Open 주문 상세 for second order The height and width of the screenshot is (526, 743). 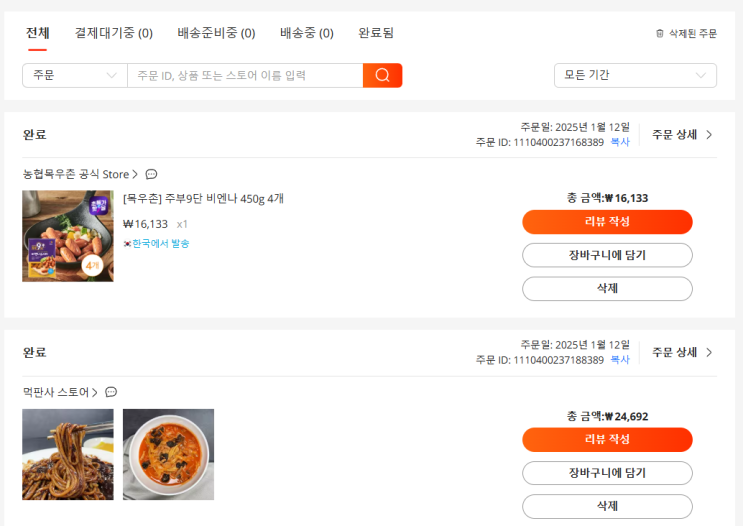click(682, 352)
